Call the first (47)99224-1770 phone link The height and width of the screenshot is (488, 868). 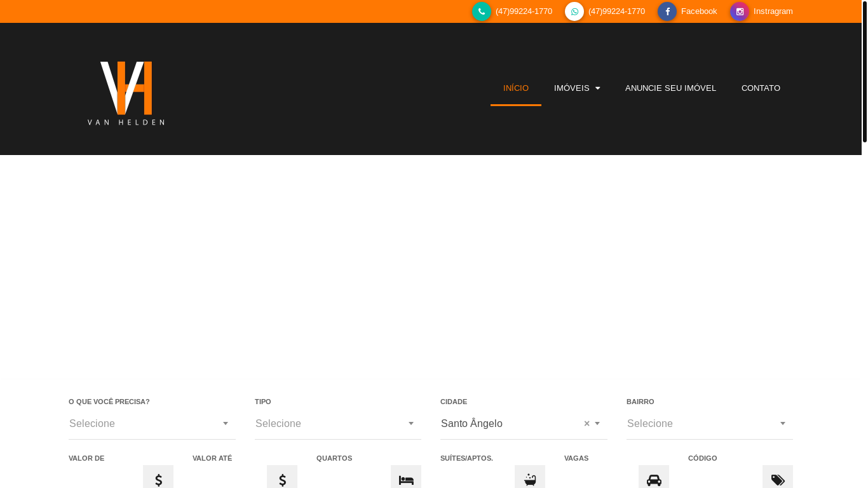(524, 11)
